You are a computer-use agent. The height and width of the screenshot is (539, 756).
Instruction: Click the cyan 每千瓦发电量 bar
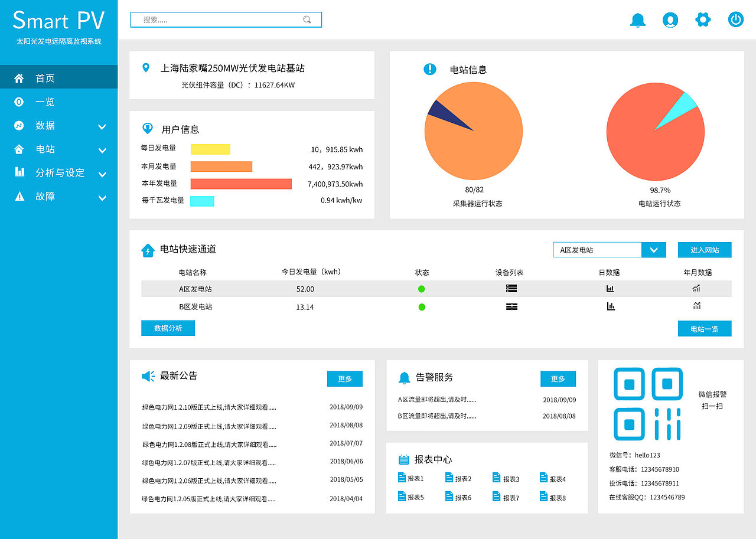point(203,201)
